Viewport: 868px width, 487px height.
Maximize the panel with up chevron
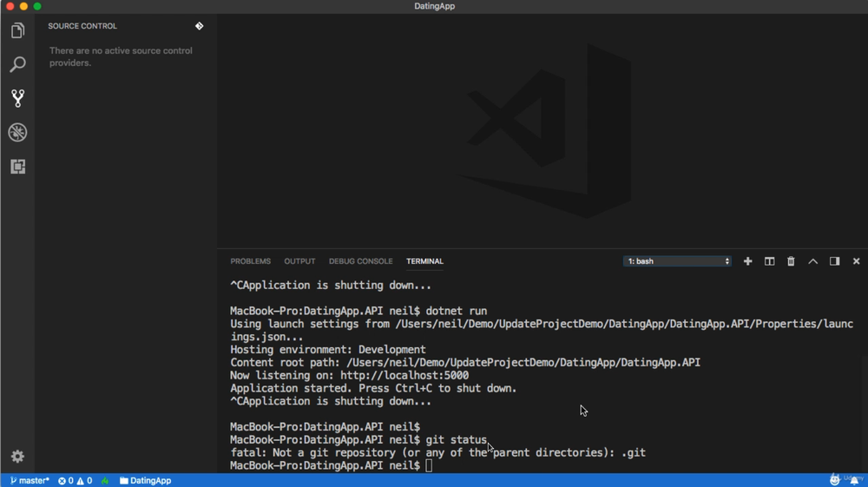812,261
